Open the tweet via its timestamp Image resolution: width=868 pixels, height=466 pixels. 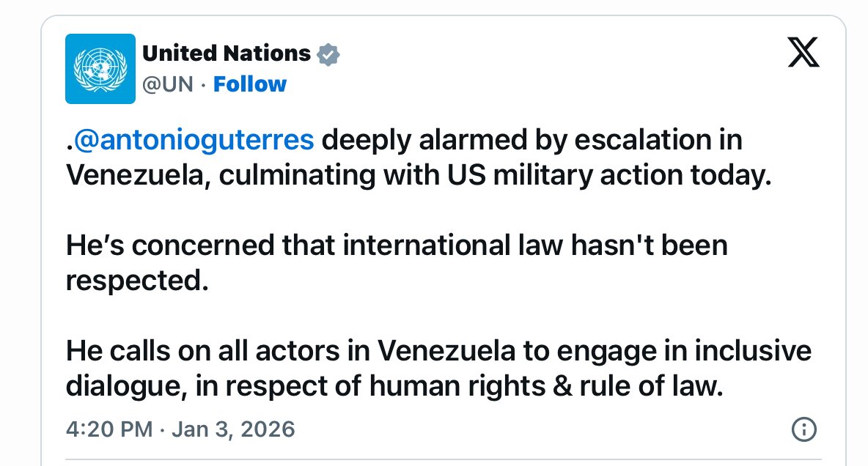click(x=180, y=429)
